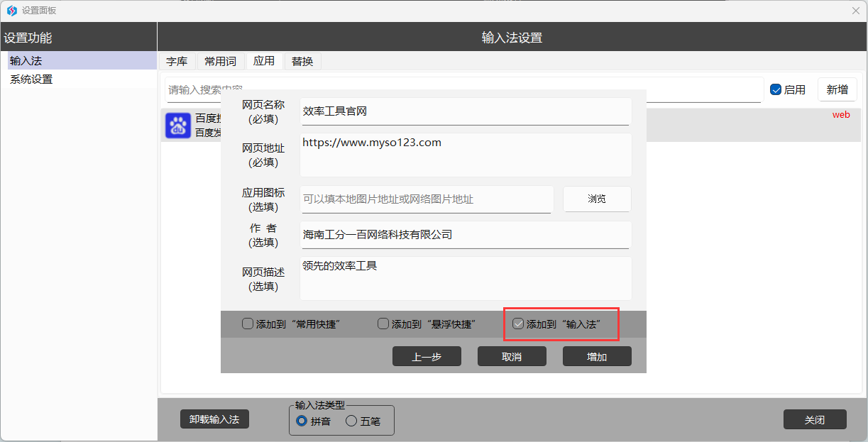The image size is (868, 442).
Task: Click the 网页名称 input field
Action: point(465,111)
